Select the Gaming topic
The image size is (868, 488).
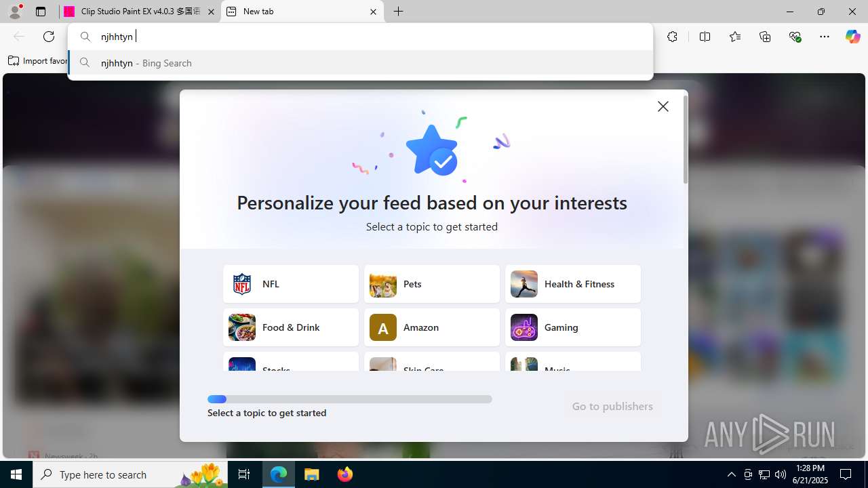point(573,327)
